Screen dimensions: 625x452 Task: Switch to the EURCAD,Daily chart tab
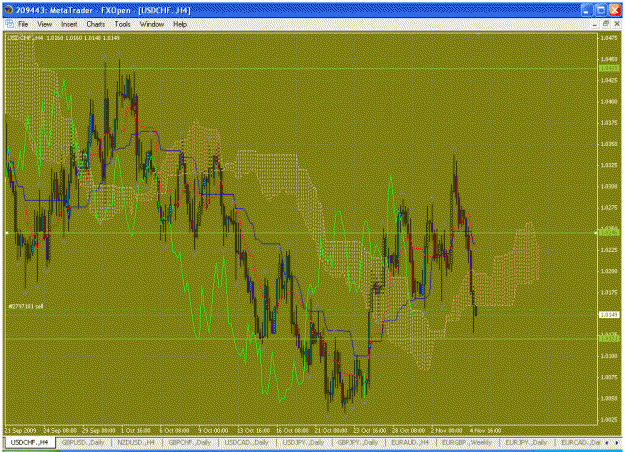point(581,442)
